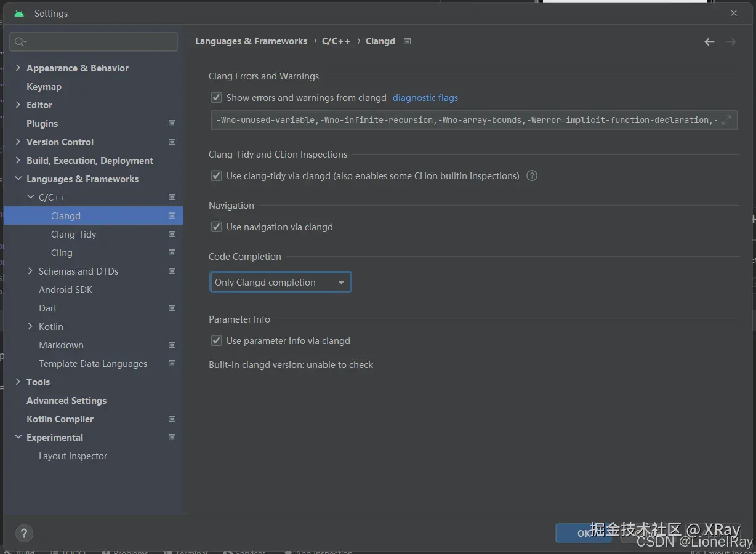Open Keymap settings page

[44, 86]
